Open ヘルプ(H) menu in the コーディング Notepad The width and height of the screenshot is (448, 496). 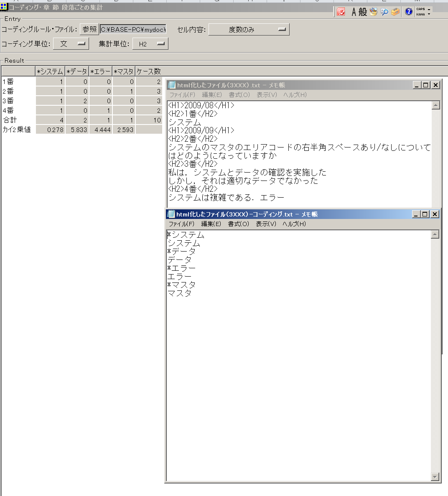tap(294, 224)
